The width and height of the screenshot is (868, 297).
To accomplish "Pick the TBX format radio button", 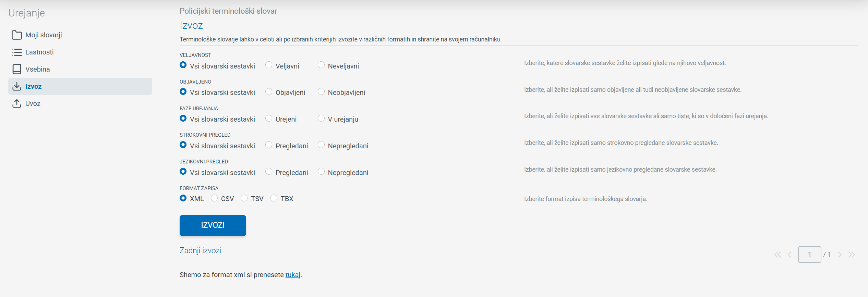I will [274, 198].
